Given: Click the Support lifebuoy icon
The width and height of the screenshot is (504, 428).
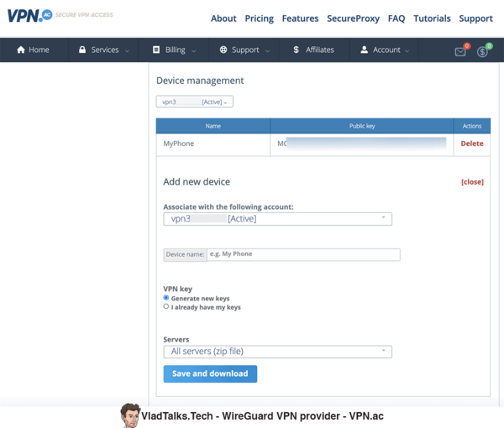Looking at the screenshot, I should click(x=223, y=50).
